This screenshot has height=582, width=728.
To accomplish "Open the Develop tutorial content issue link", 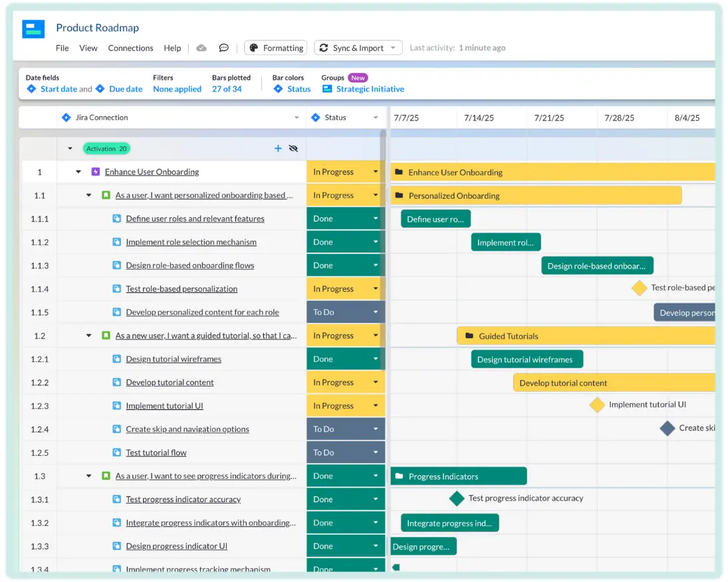I will (x=170, y=382).
